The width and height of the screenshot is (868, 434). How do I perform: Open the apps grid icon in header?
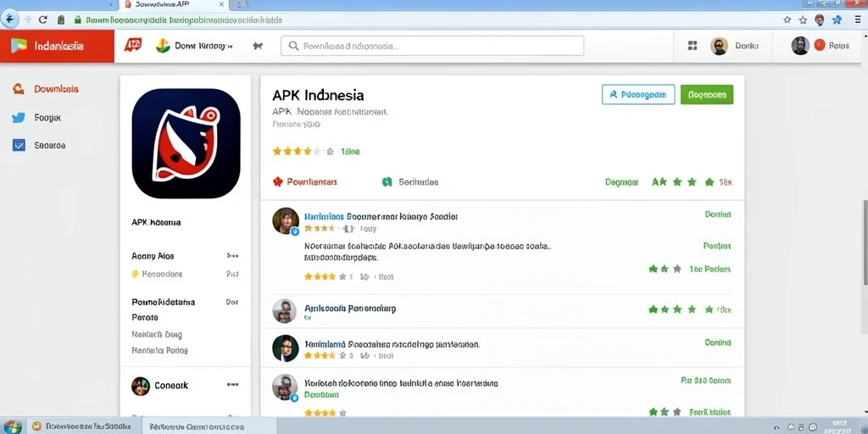coord(692,46)
